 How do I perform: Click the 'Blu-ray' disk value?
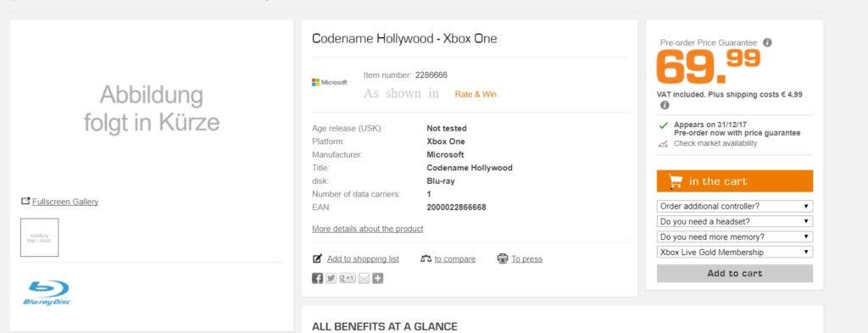(x=441, y=180)
